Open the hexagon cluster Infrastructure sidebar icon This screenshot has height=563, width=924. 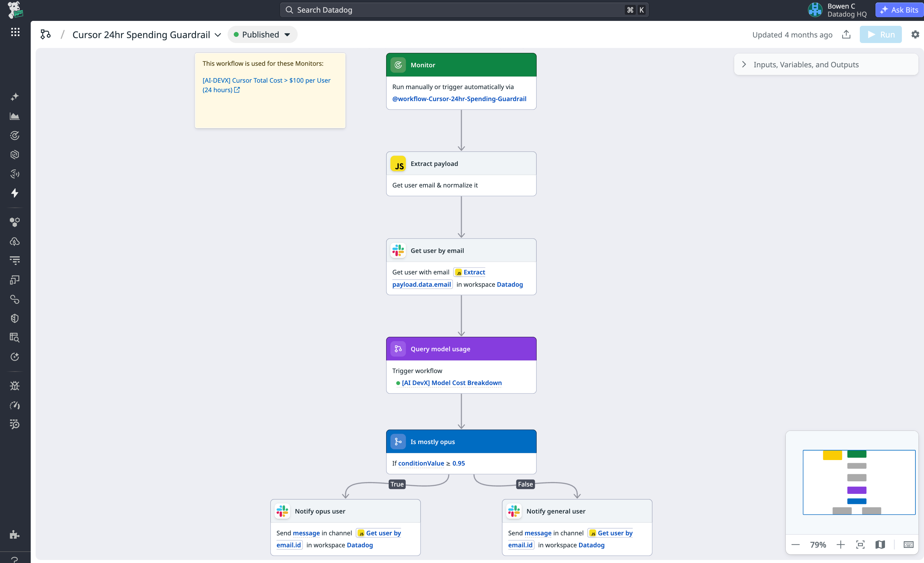15,222
